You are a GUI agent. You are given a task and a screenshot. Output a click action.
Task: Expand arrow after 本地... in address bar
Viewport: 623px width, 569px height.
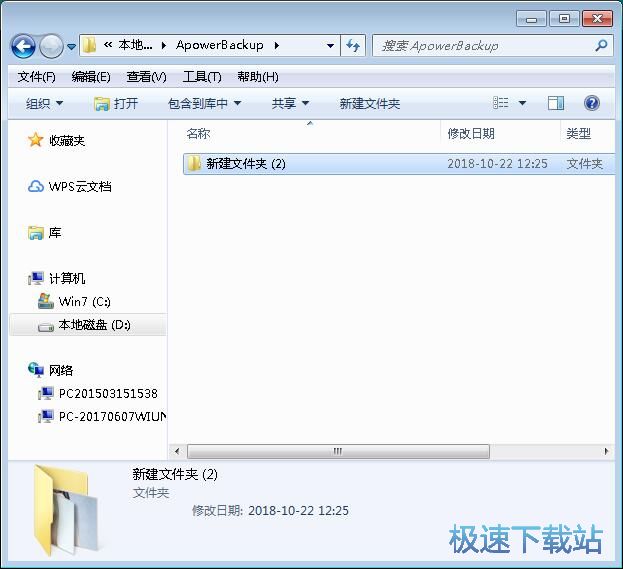point(164,46)
